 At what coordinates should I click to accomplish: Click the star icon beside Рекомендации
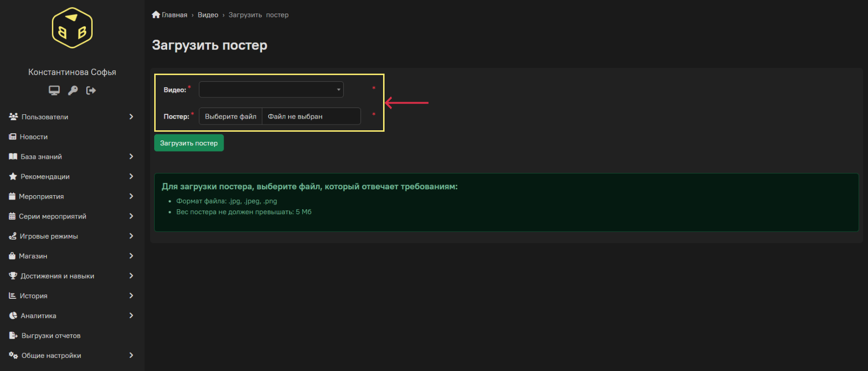click(x=13, y=176)
